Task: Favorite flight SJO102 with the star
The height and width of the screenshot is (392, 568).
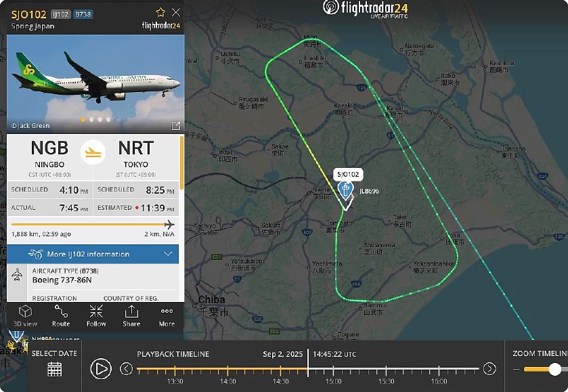Action: (x=160, y=13)
